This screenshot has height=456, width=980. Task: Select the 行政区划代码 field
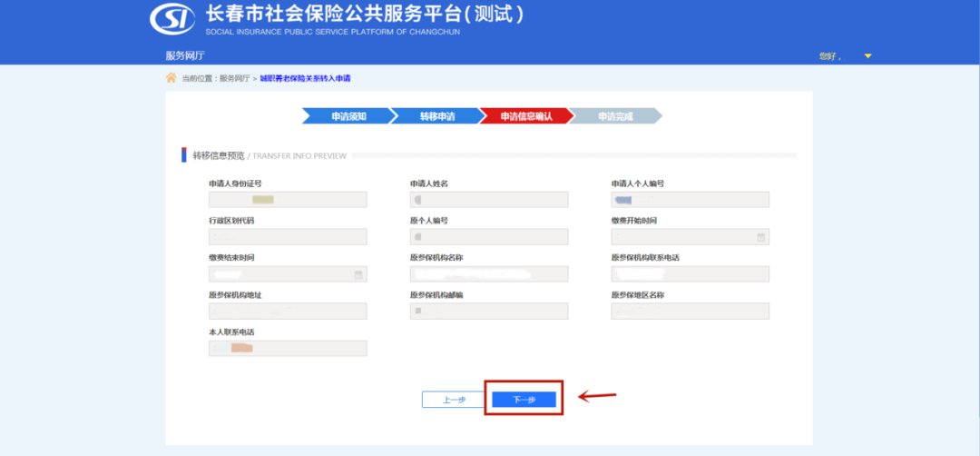click(x=288, y=237)
